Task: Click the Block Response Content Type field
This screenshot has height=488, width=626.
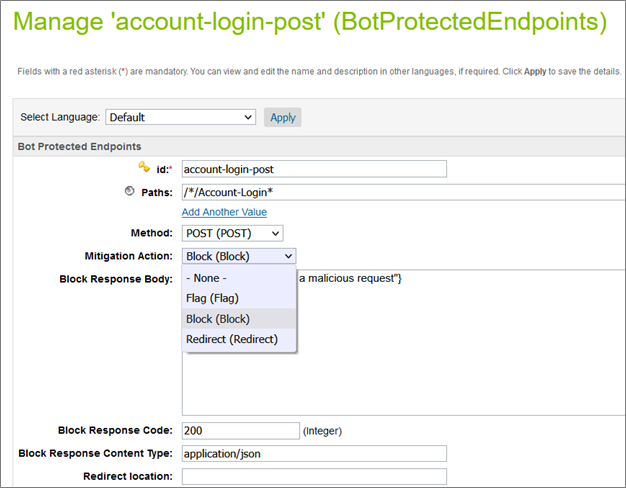Action: [314, 453]
